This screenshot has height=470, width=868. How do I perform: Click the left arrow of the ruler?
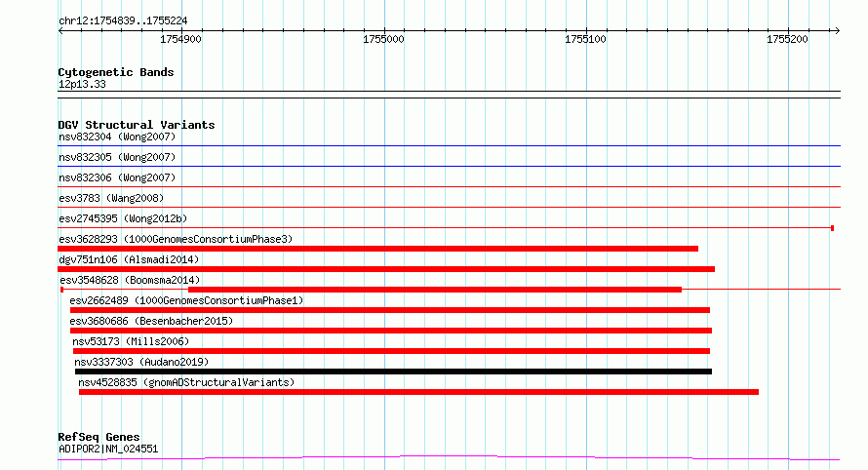(x=60, y=31)
